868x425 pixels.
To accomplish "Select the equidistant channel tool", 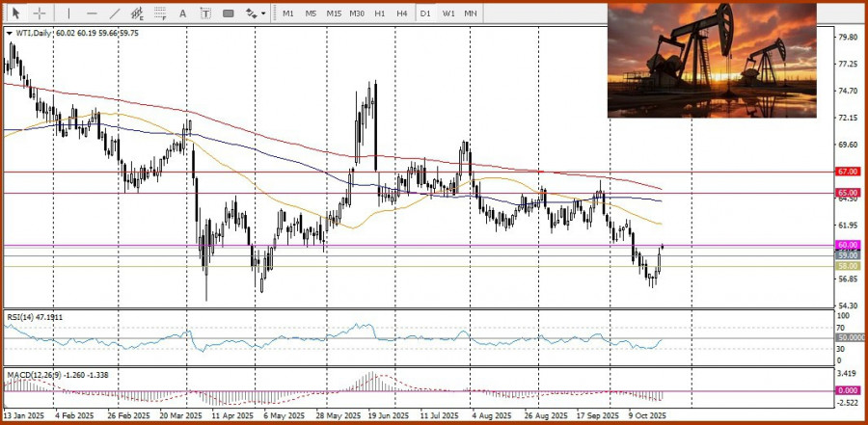I will (x=138, y=13).
